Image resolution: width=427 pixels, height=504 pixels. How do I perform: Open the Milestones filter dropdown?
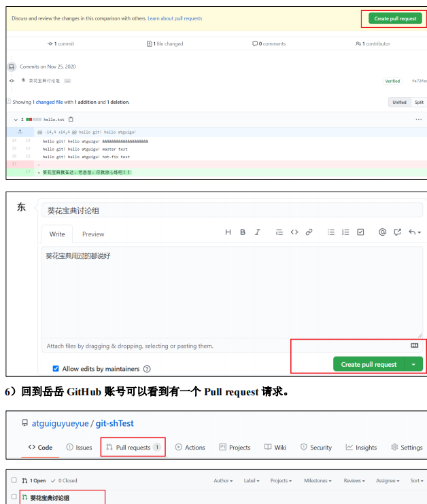coord(318,480)
